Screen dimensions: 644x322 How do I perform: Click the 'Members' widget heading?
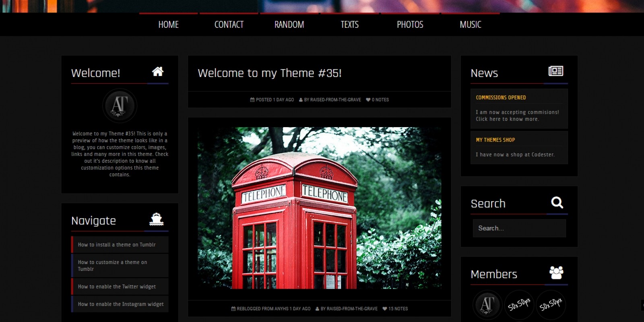(x=494, y=275)
